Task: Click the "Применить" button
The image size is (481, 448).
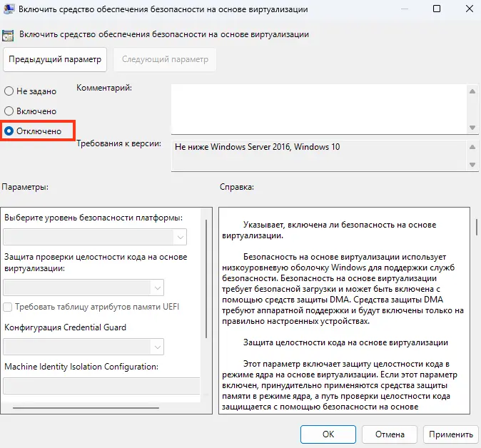Action: click(x=450, y=434)
